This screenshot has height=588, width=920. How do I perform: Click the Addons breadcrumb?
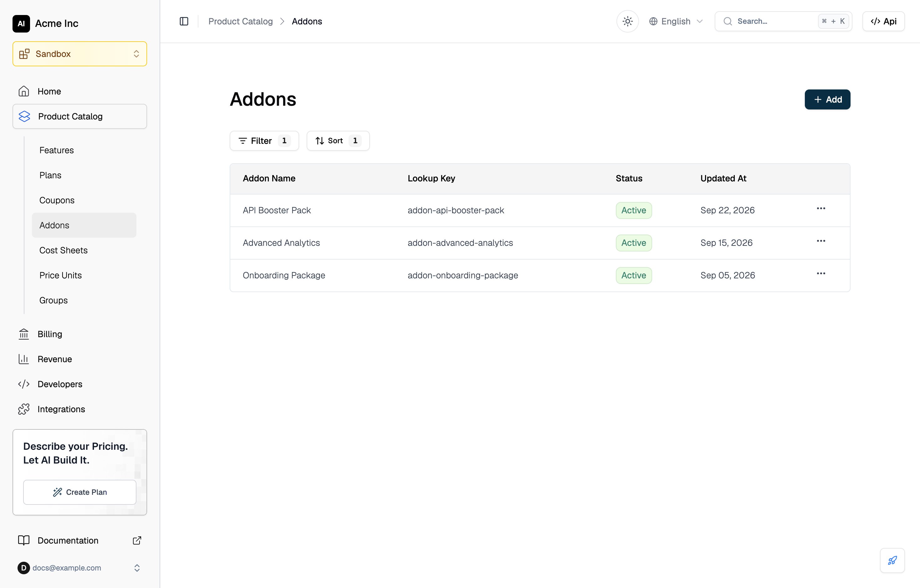[307, 21]
